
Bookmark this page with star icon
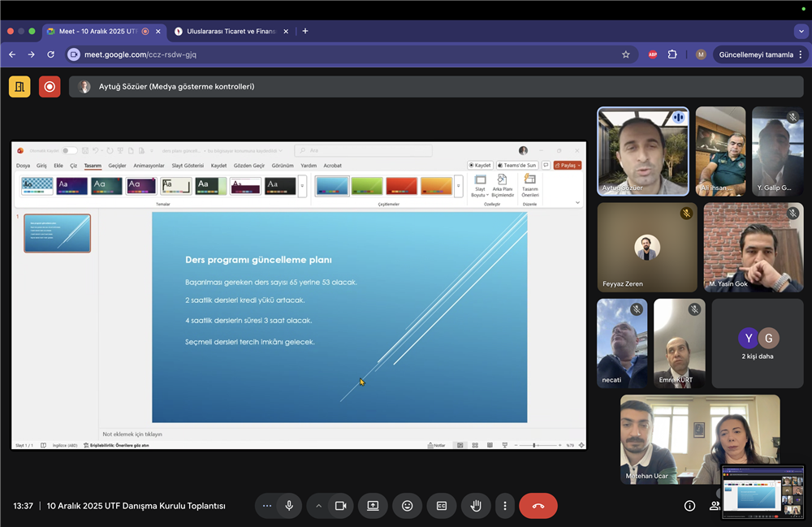point(625,54)
